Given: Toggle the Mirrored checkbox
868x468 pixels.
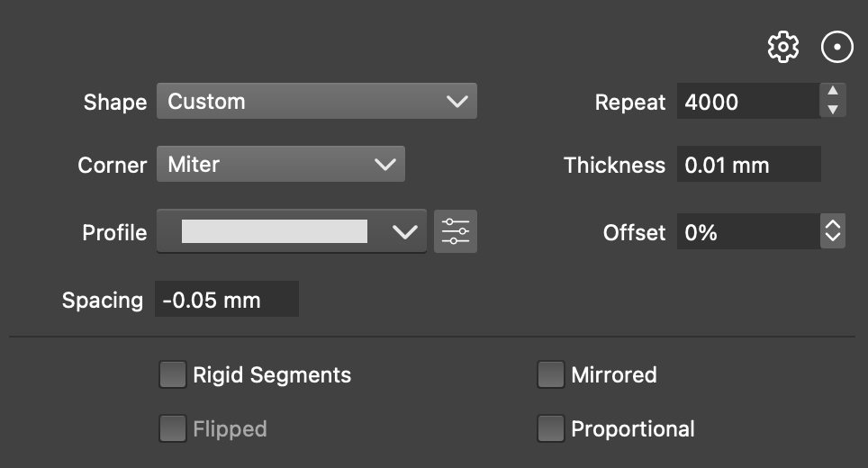Looking at the screenshot, I should [550, 374].
